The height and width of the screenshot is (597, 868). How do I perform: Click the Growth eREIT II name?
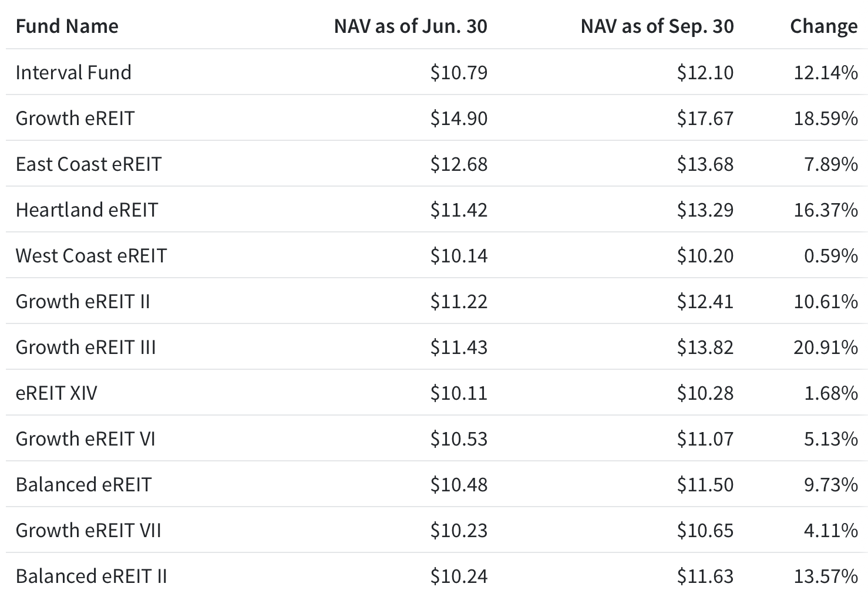point(83,301)
